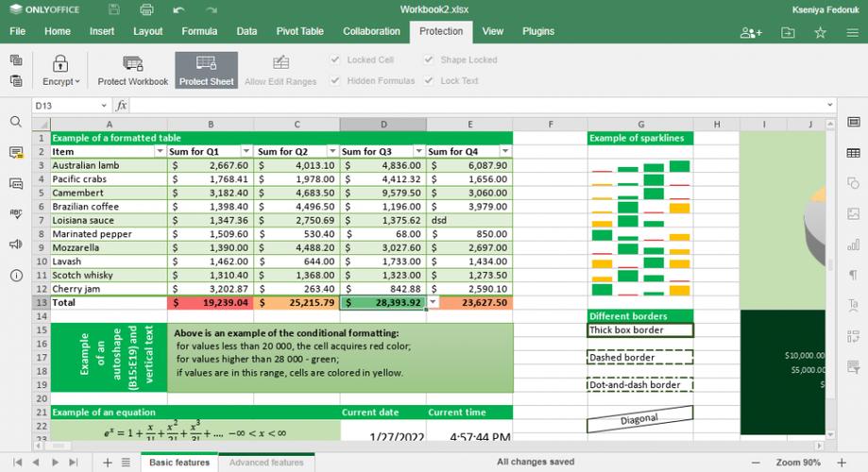The width and height of the screenshot is (868, 472).
Task: Click the Undo arrow icon
Action: click(179, 9)
